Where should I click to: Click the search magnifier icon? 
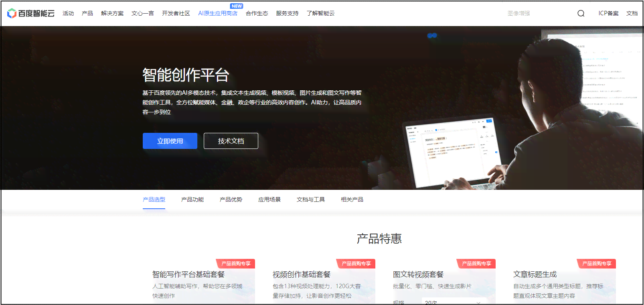click(581, 13)
